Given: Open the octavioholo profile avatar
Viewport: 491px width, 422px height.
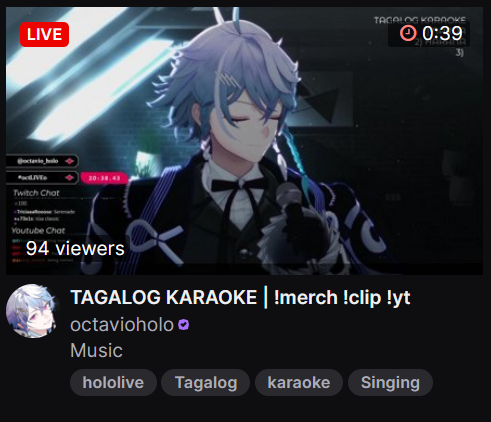Looking at the screenshot, I should pos(31,311).
